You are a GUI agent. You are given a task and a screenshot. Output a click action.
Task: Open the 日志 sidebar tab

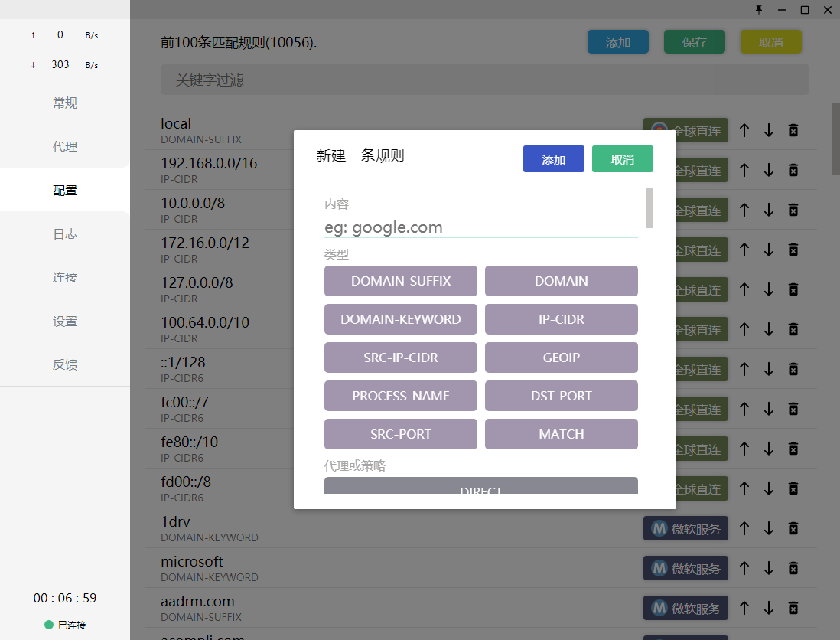tap(65, 233)
